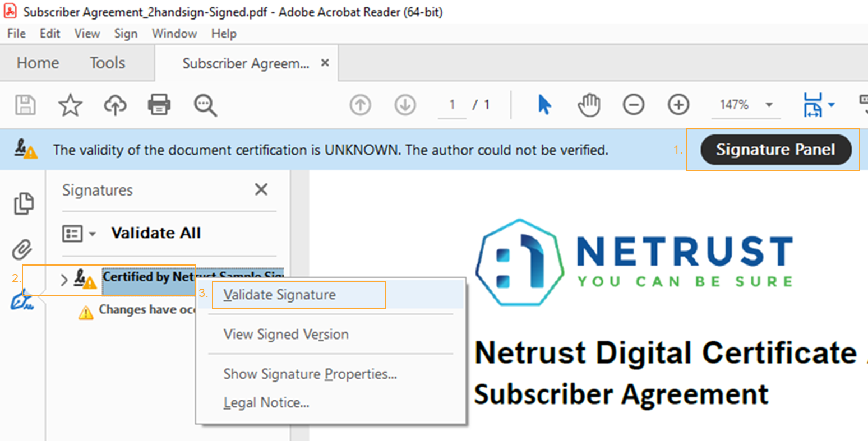This screenshot has width=868, height=441.
Task: Close the Subscriber Agreem... document tab
Action: 325,63
